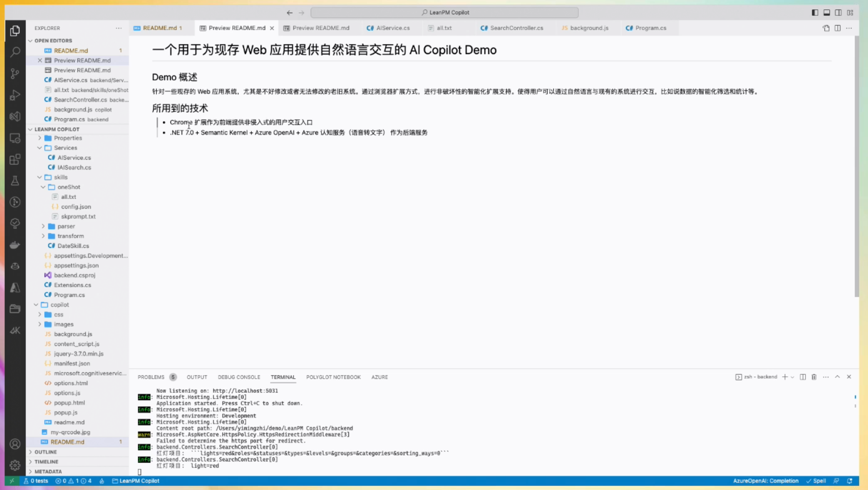Toggle the secondary side bar visibility
Screen dimensions: 868x490
838,13
